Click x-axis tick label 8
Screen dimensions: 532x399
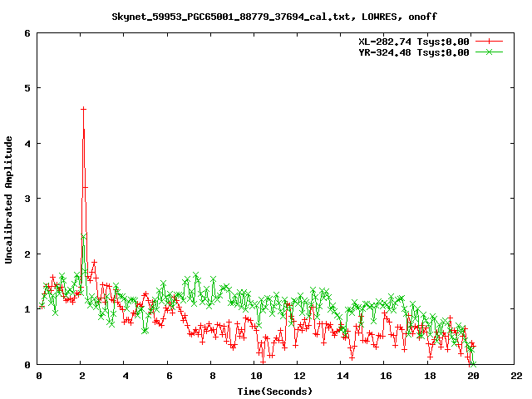213,376
